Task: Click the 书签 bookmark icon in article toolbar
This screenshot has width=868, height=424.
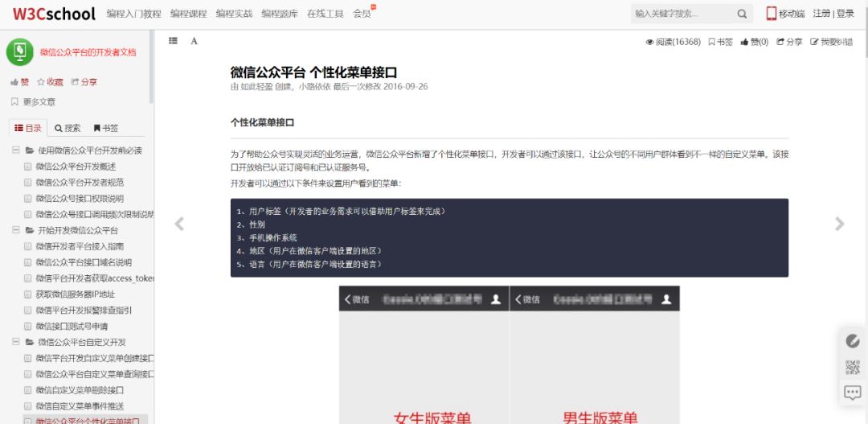Action: click(712, 42)
